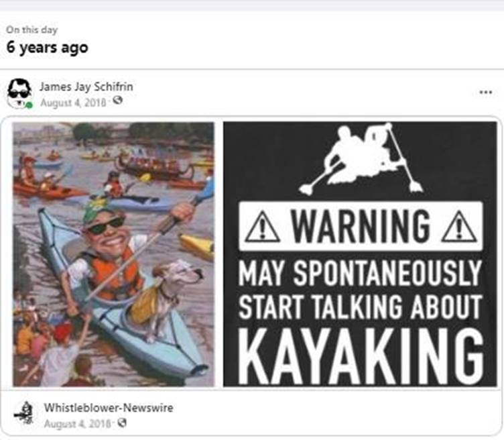504x440 pixels.
Task: Click the right warning triangle icon
Action: click(x=459, y=227)
